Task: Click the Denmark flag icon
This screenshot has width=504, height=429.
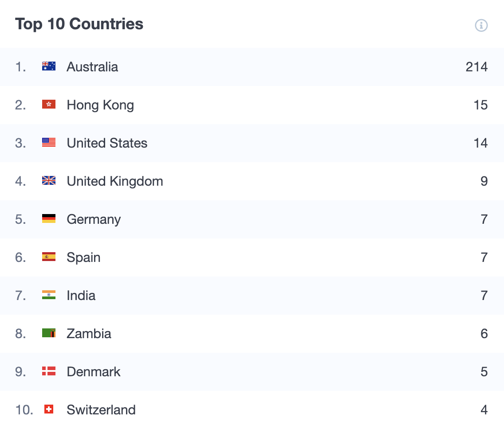Action: [x=49, y=371]
